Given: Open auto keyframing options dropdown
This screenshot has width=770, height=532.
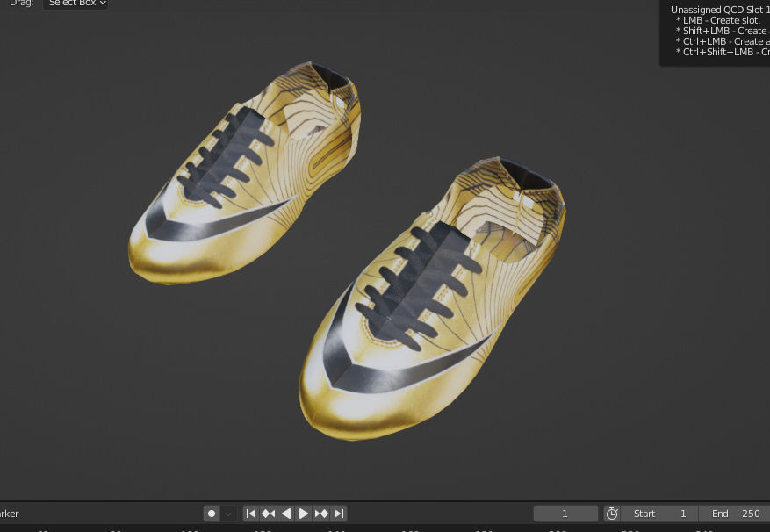Looking at the screenshot, I should [x=228, y=514].
